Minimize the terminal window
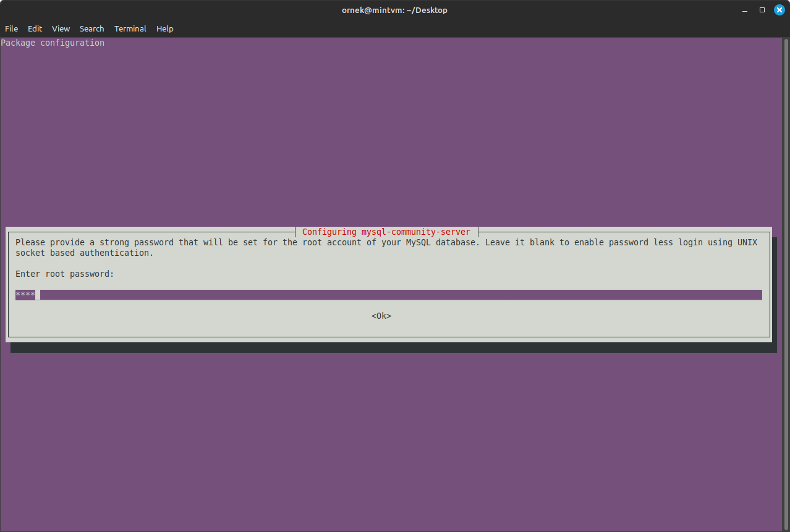This screenshot has width=790, height=532. [x=745, y=10]
